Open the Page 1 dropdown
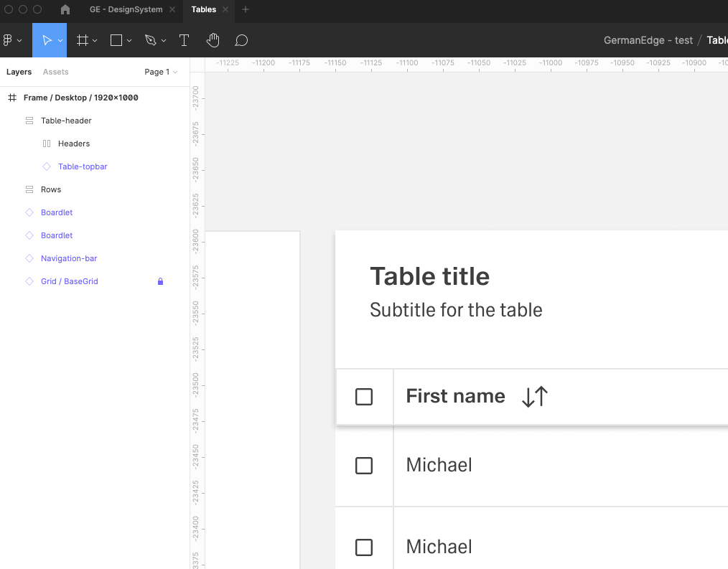This screenshot has height=569, width=728. coord(161,72)
